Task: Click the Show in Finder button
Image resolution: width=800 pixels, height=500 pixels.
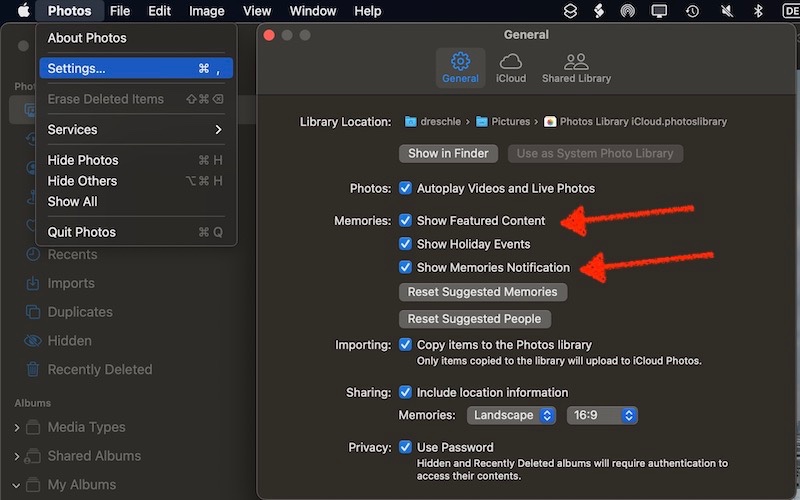Action: pyautogui.click(x=448, y=153)
